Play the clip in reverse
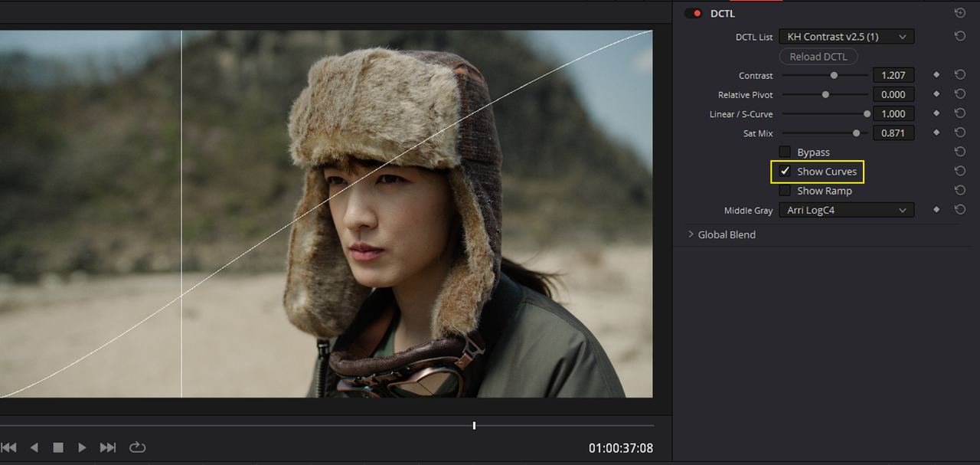The image size is (980, 465). click(x=34, y=447)
